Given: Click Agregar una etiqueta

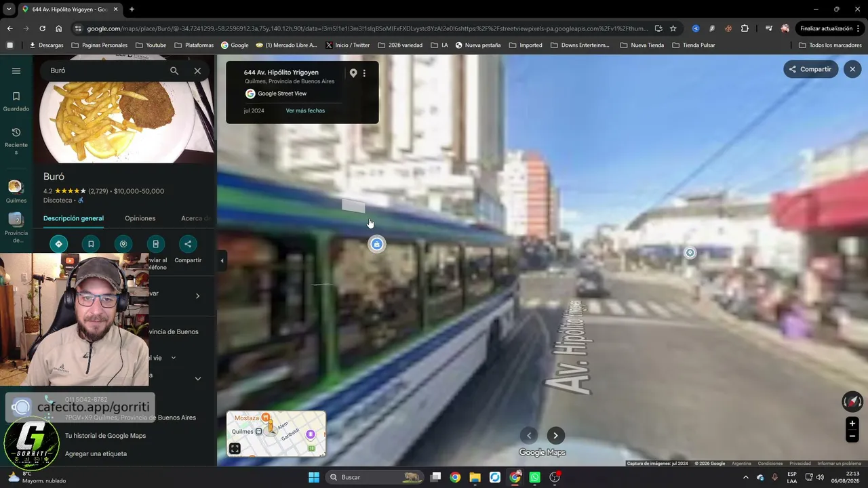Looking at the screenshot, I should click(x=96, y=454).
